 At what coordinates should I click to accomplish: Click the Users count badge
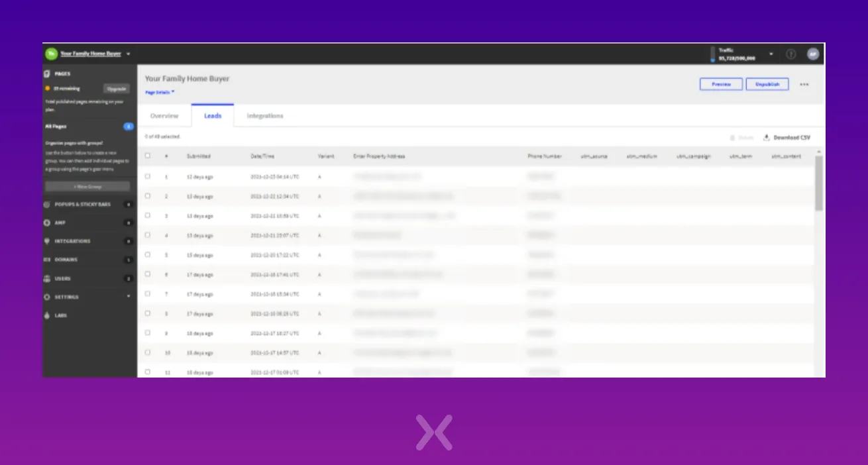129,279
